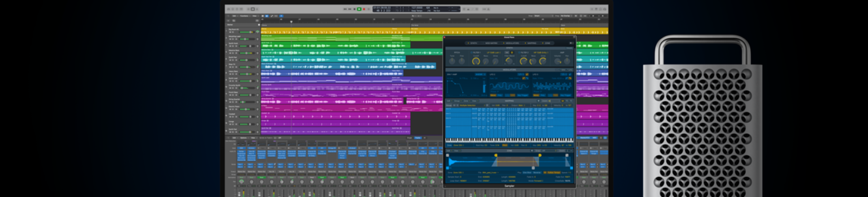Open the Loop Browser icon in control bar
This screenshot has height=197, width=868.
pos(600,9)
